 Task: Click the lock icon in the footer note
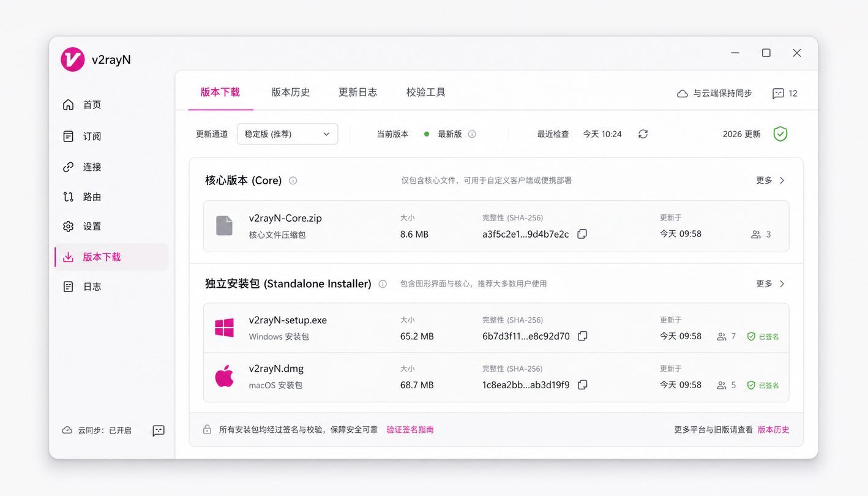point(207,430)
